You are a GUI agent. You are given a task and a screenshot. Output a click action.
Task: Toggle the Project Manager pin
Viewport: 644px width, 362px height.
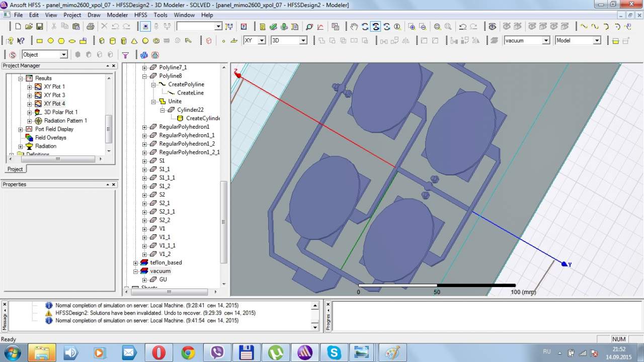[x=108, y=66]
